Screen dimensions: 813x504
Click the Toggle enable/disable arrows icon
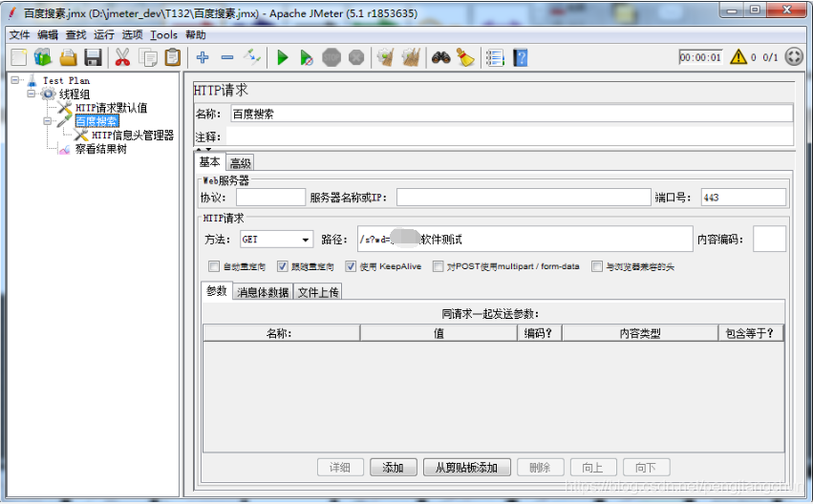[x=252, y=57]
